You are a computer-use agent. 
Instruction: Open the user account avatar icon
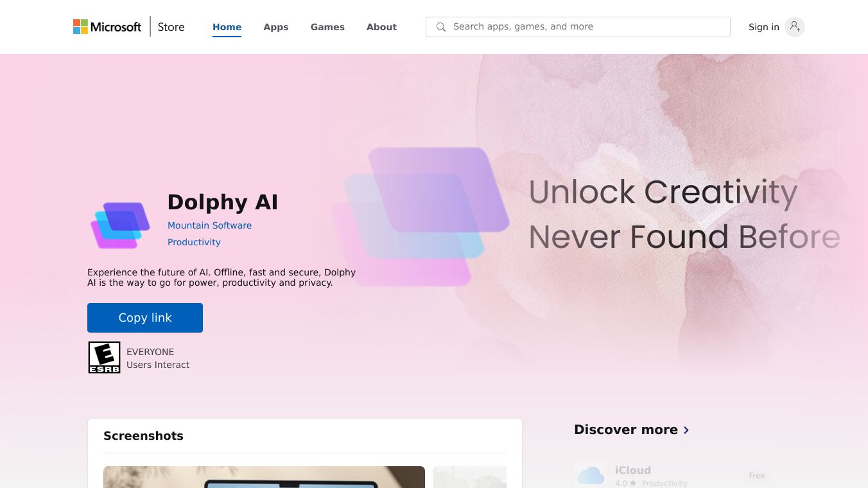click(795, 27)
